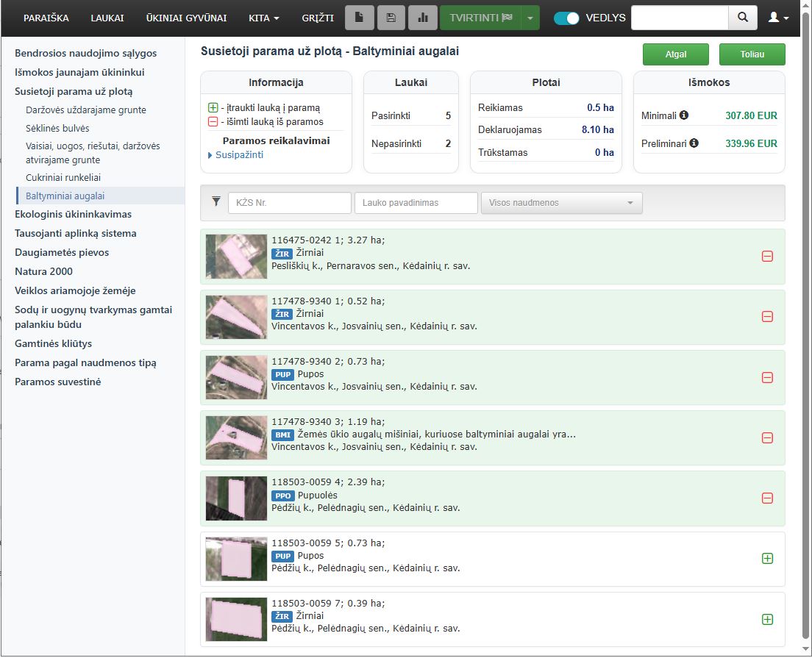
Task: Click thumbnail of field 116475-0242 1
Action: coord(236,257)
